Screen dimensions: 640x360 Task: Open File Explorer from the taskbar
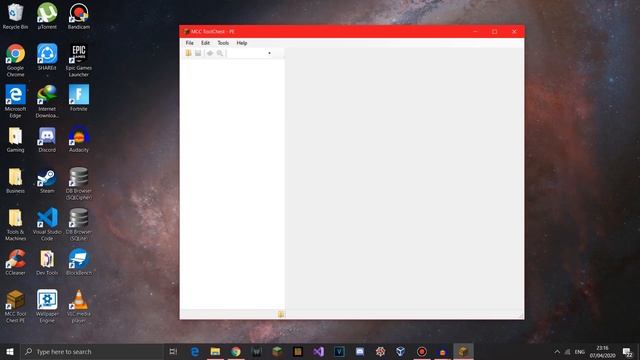215,351
